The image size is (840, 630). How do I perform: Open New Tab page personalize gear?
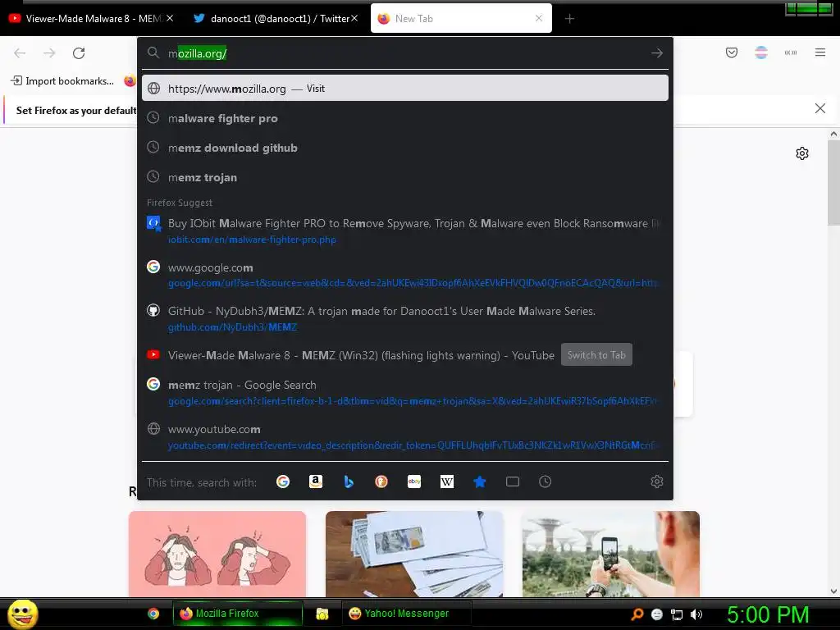[x=802, y=153]
